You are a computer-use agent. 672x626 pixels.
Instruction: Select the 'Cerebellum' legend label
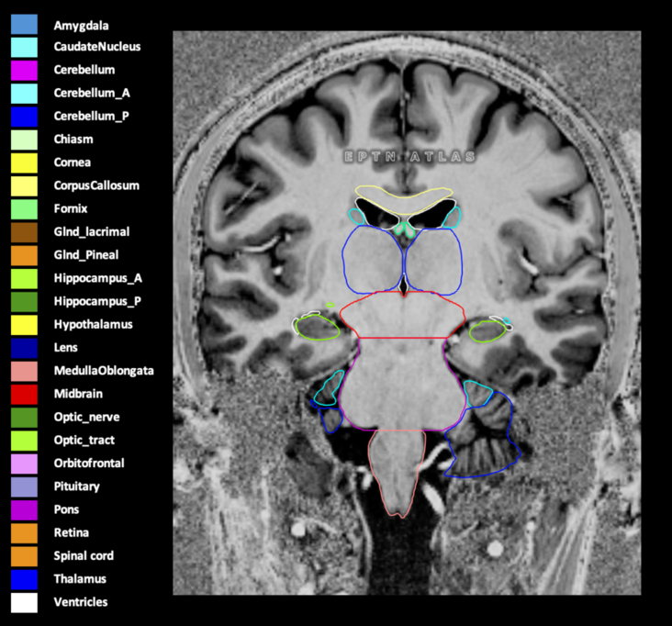[x=84, y=70]
